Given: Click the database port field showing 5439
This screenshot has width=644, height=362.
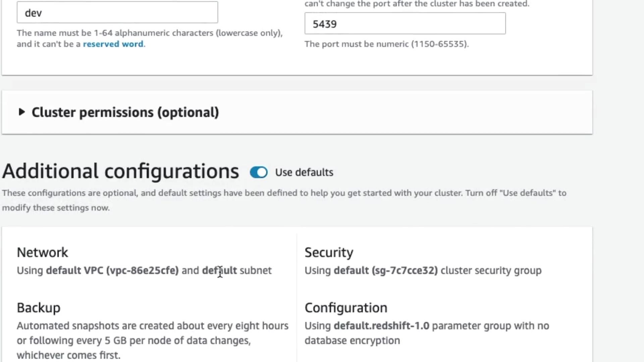Looking at the screenshot, I should (x=405, y=24).
